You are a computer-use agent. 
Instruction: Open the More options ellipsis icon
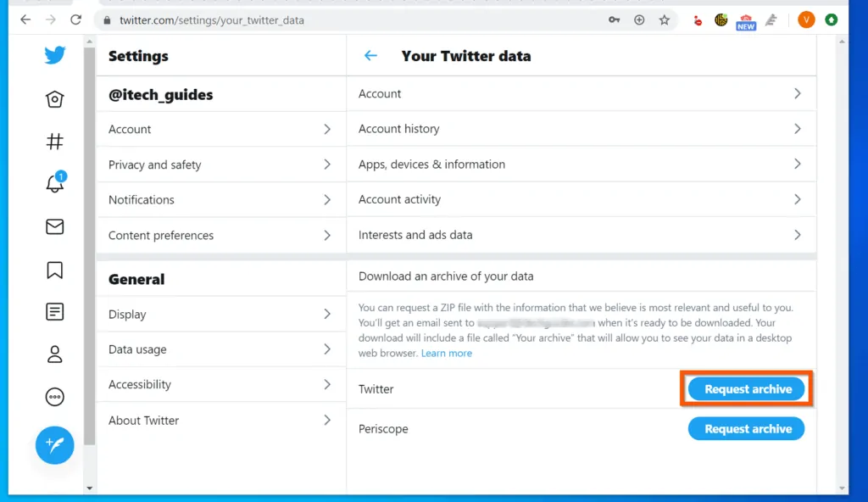[54, 396]
